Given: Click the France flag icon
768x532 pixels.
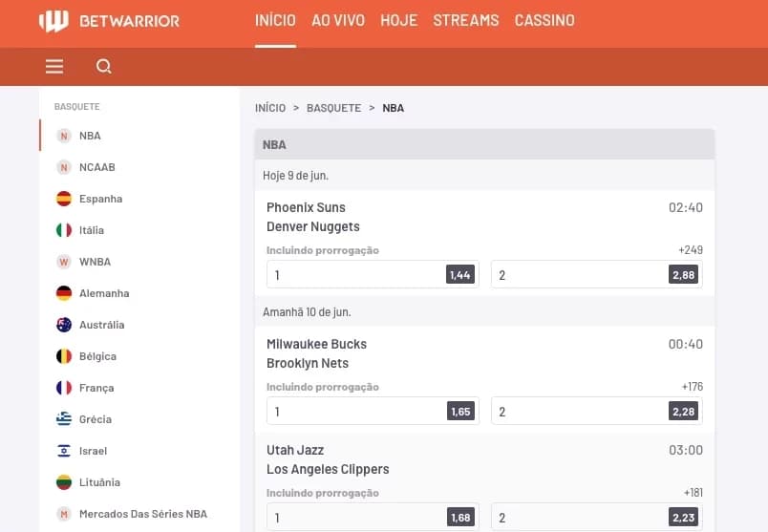Looking at the screenshot, I should 64,388.
